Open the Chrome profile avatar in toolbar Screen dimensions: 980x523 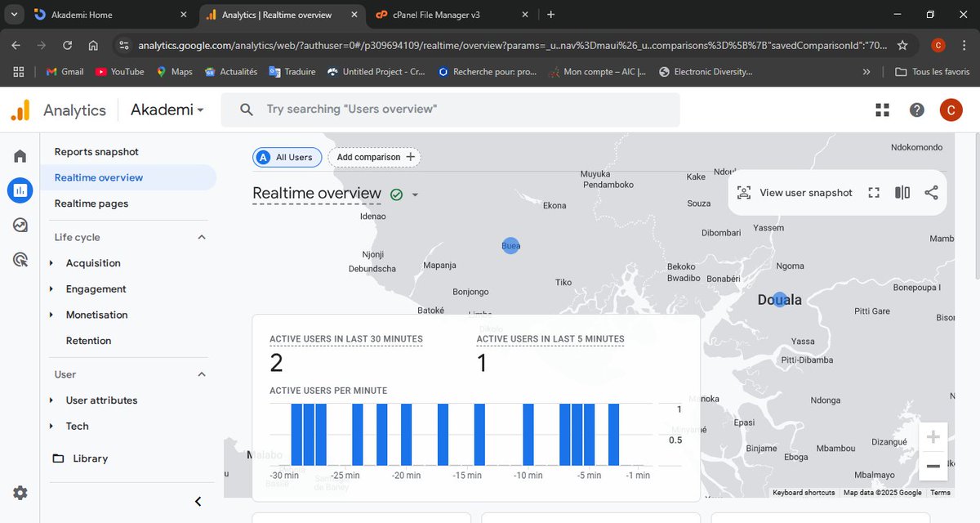tap(938, 46)
